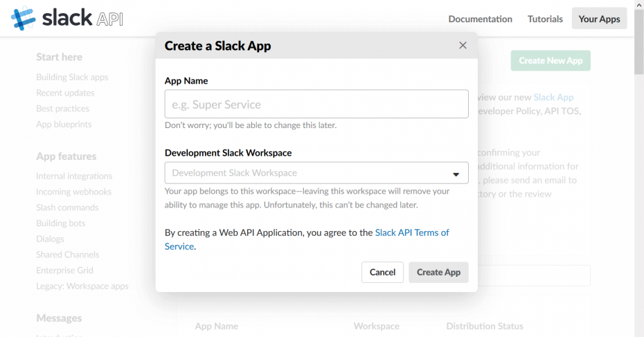Click the Workspace table column header
This screenshot has width=644, height=337.
coord(376,327)
